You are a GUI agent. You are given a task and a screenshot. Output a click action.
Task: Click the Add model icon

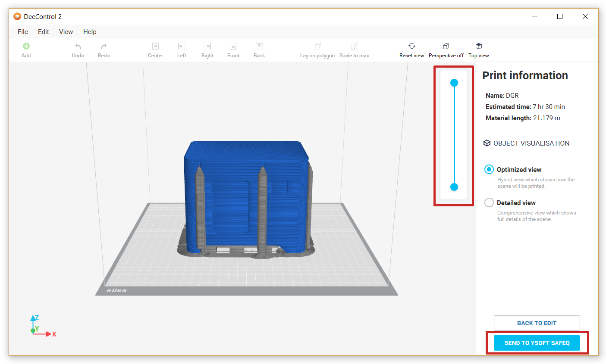(26, 46)
